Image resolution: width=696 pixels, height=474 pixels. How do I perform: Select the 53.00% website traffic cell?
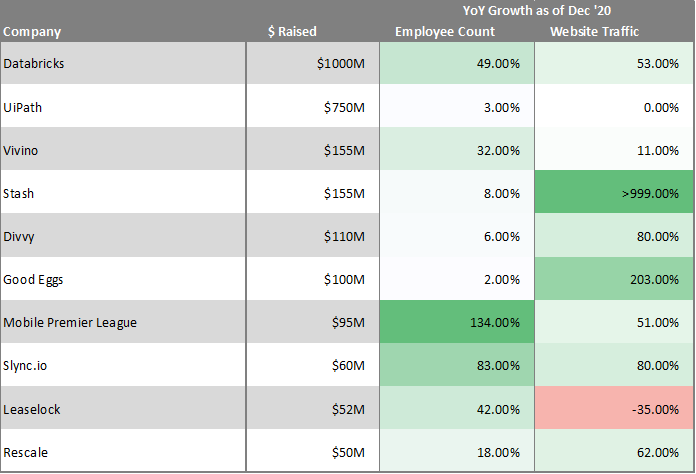click(614, 63)
